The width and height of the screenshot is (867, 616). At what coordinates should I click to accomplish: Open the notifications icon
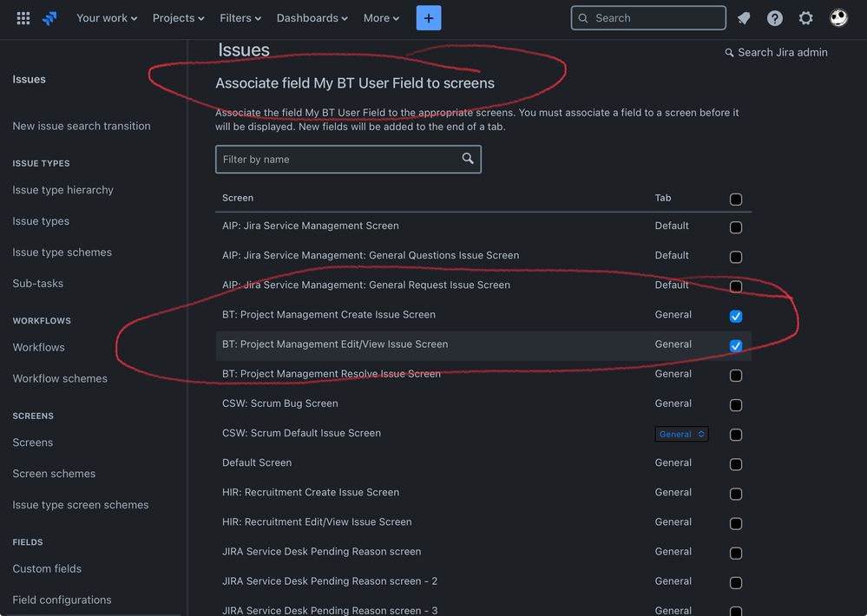click(744, 18)
